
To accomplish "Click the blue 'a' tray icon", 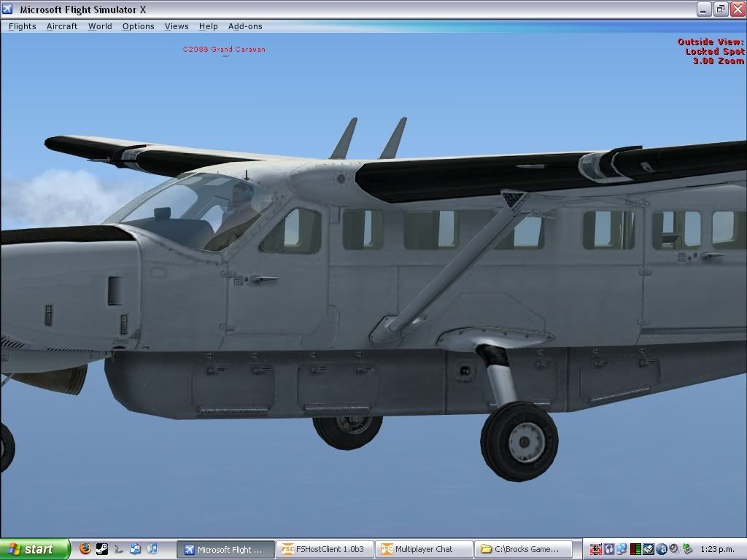I will click(661, 549).
